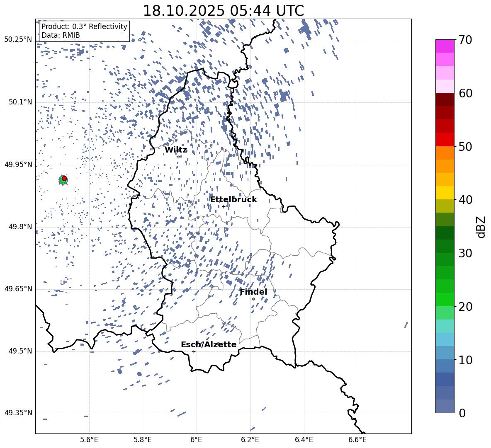This screenshot has height=448, width=491.
Task: Click the title 18.10.2025 05:44 UTC
Action: coord(223,11)
